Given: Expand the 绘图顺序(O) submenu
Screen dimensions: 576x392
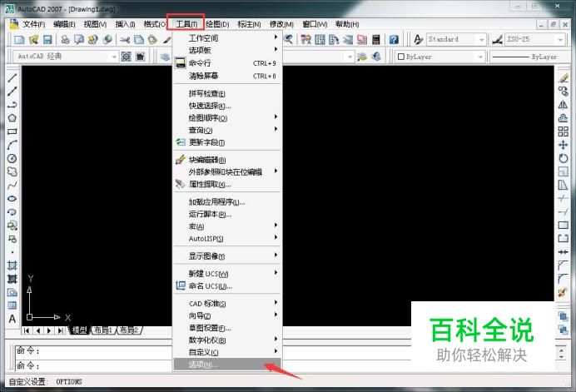Looking at the screenshot, I should pyautogui.click(x=226, y=118).
